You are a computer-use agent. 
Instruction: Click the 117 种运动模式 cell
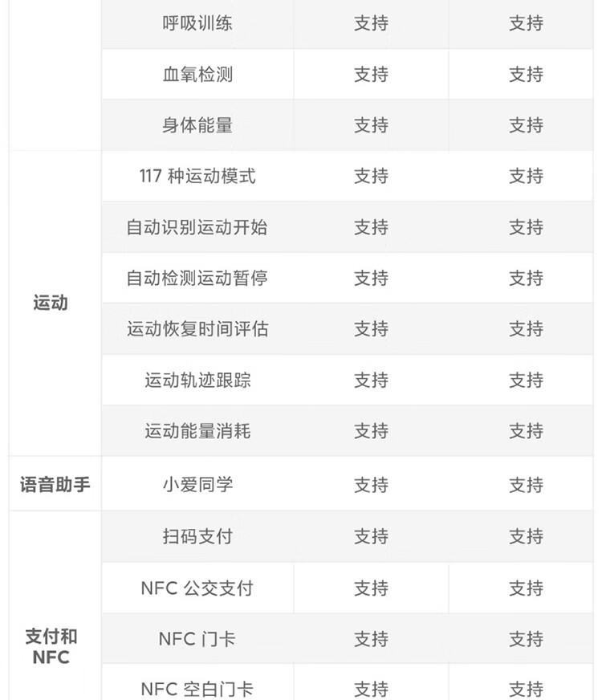197,176
